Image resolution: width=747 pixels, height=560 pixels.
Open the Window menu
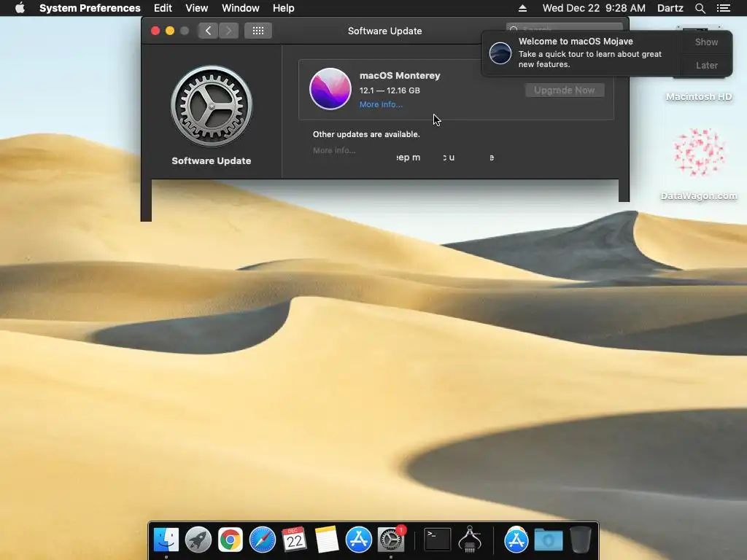(241, 8)
